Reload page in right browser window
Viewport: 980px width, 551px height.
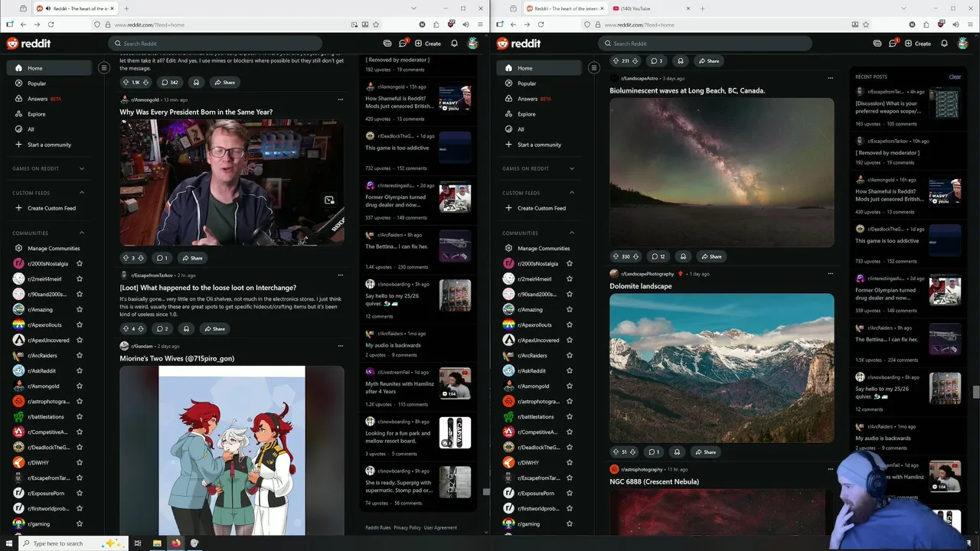point(541,24)
